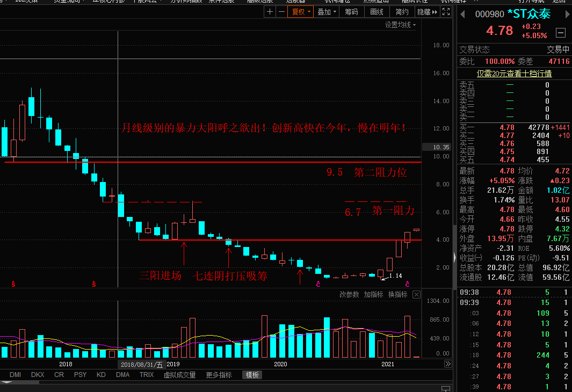The width and height of the screenshot is (572, 392).
Task: Enter fullscreen chart view icon
Action: click(446, 12)
